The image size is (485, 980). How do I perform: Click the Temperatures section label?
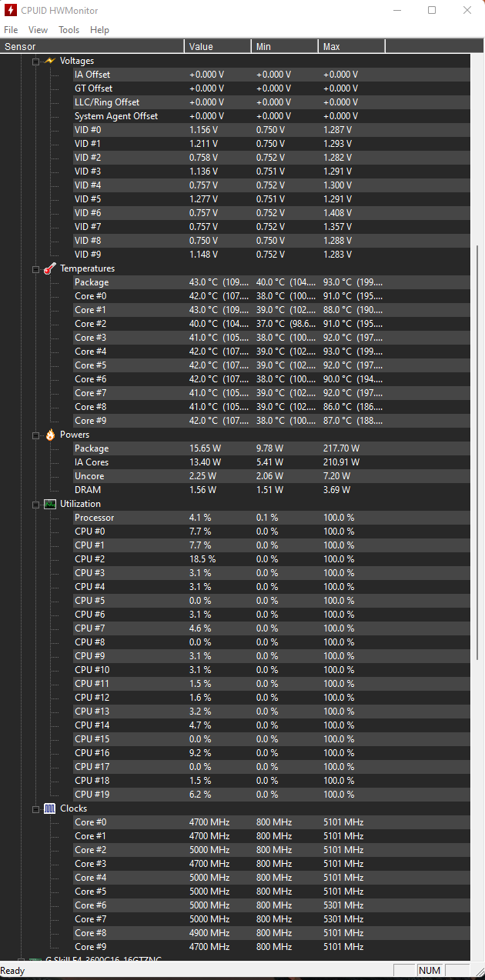click(88, 268)
